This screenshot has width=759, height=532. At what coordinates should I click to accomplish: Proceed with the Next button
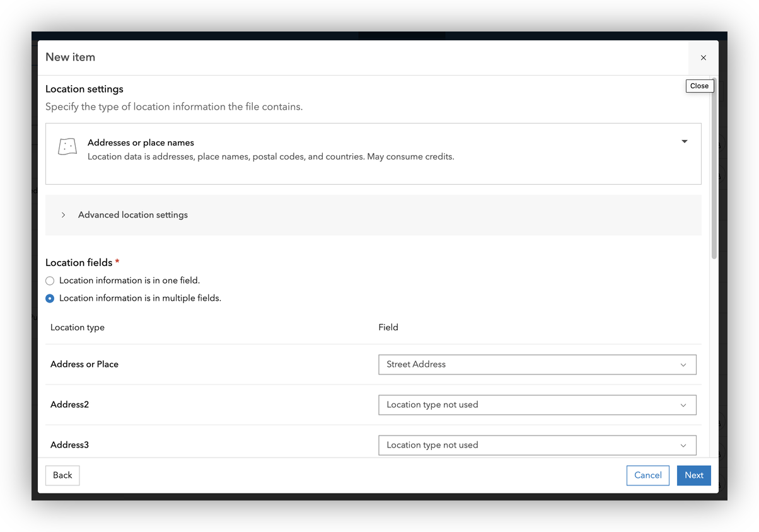tap(693, 475)
